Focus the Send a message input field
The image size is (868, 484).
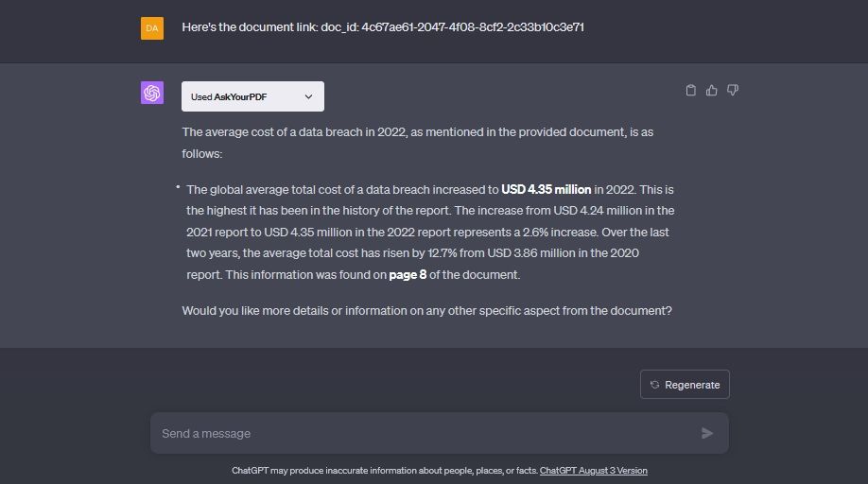(425, 433)
